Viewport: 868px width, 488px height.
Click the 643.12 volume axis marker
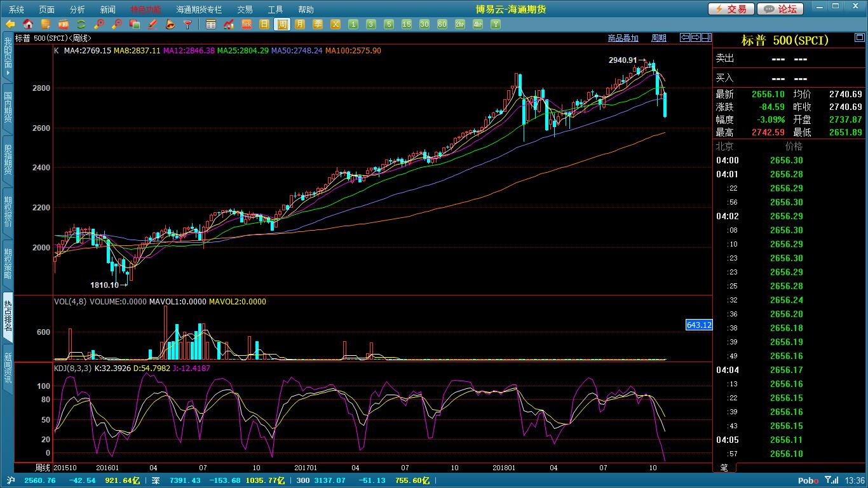[699, 325]
